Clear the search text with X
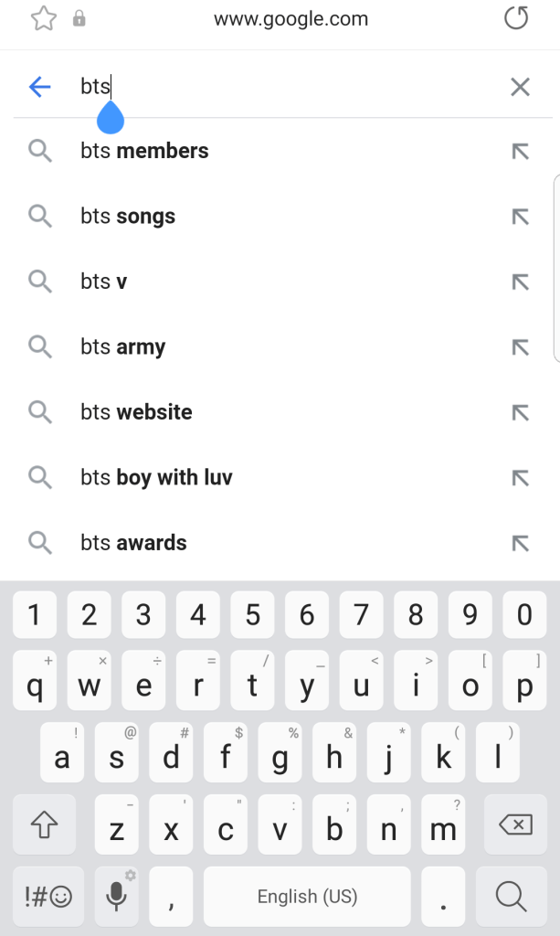 click(x=520, y=87)
